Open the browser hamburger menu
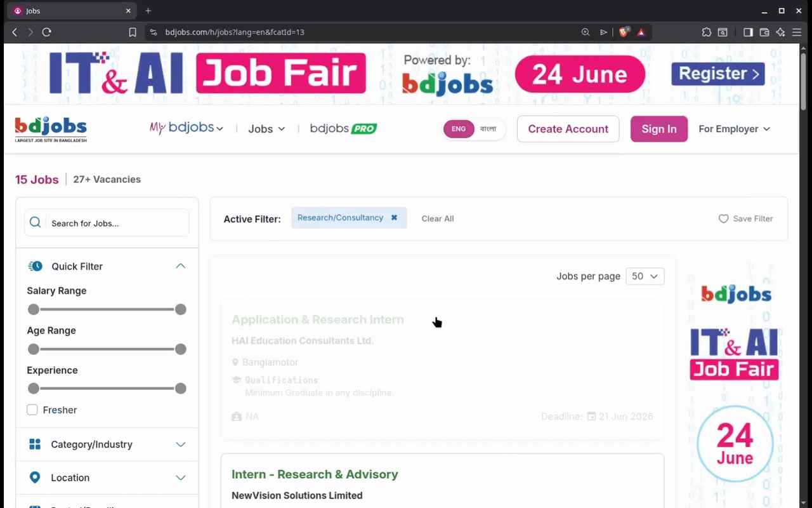Viewport: 812px width, 508px height. click(x=797, y=32)
